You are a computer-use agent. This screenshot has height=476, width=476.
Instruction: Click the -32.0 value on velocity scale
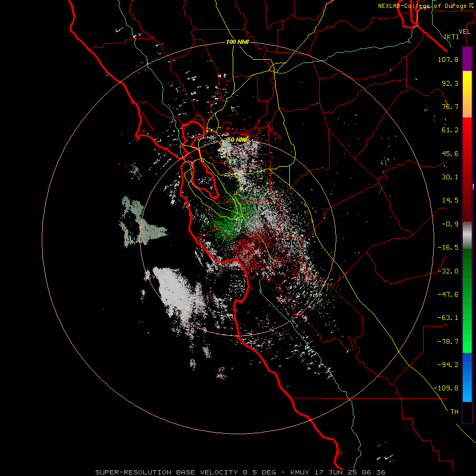448,271
